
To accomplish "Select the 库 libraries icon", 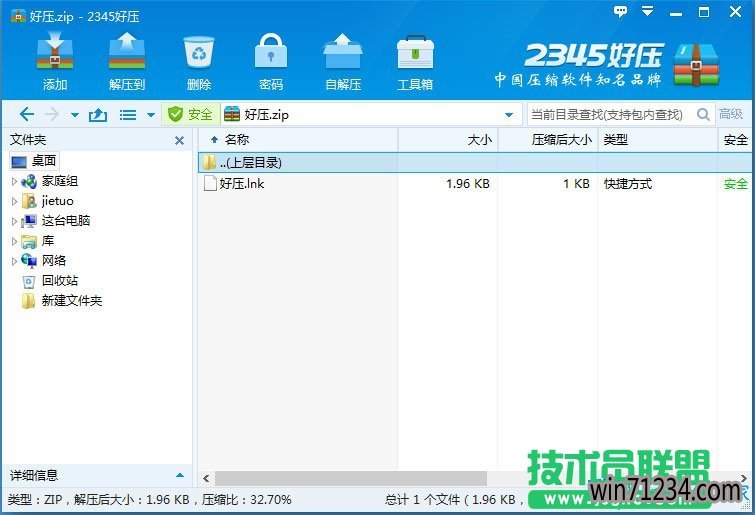I will [29, 241].
